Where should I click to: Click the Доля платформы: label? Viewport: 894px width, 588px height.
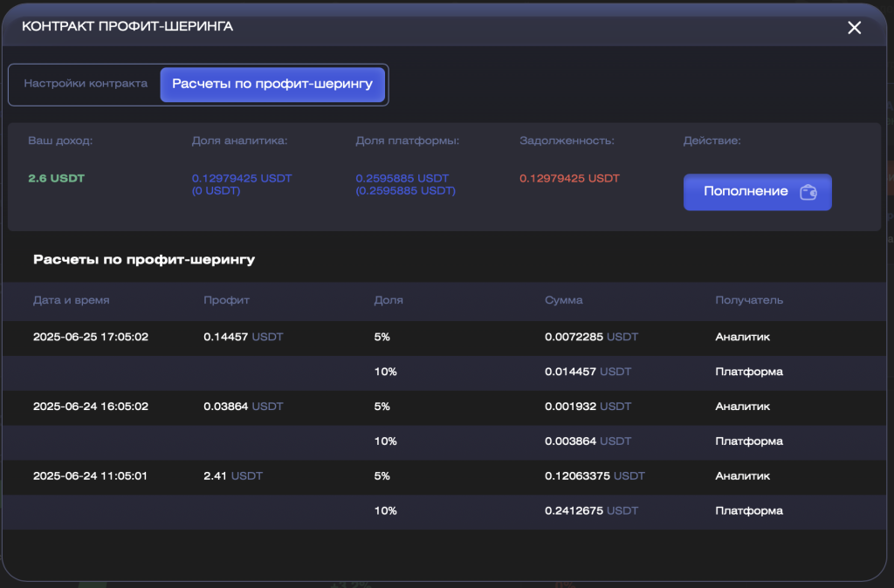point(407,140)
